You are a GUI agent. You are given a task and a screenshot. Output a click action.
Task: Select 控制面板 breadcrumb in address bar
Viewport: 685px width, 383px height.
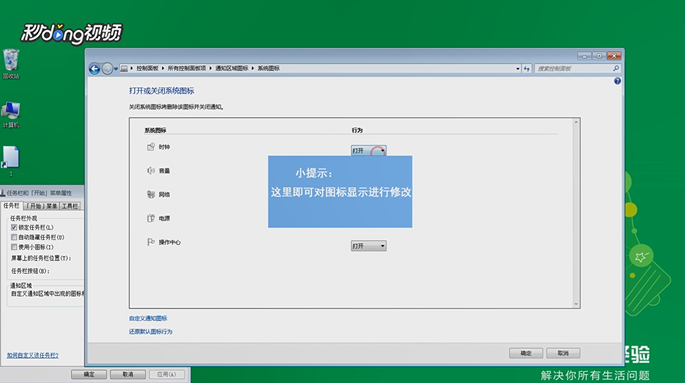tap(147, 69)
